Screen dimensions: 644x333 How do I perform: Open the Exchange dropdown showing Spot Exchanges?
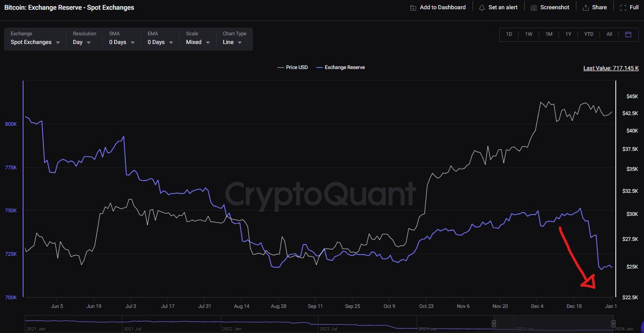pyautogui.click(x=35, y=38)
